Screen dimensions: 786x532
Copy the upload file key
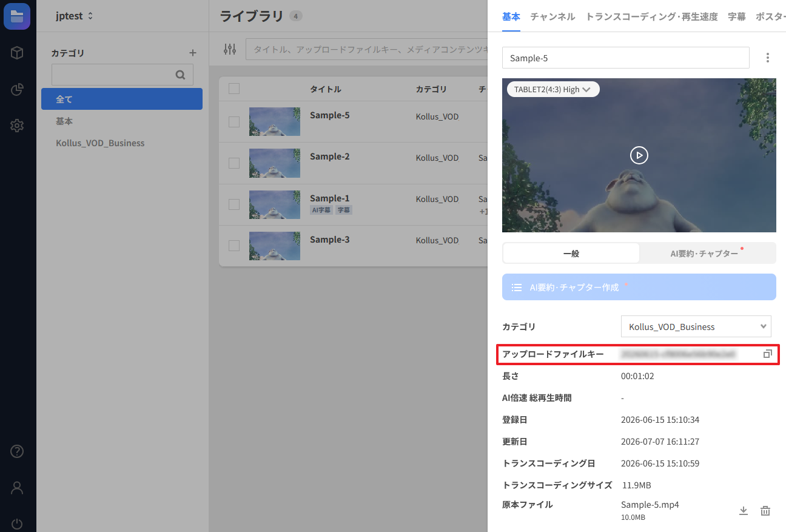pos(767,354)
